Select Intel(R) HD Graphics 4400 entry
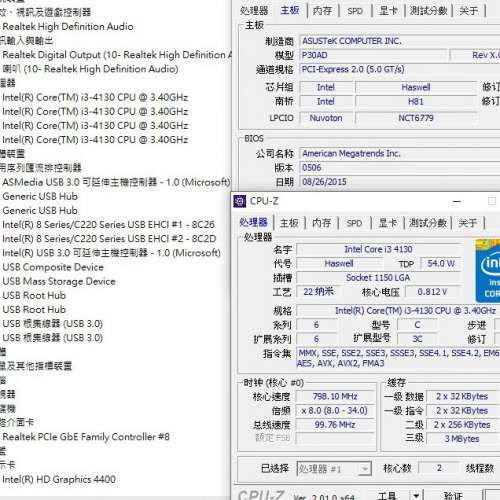 pos(59,479)
